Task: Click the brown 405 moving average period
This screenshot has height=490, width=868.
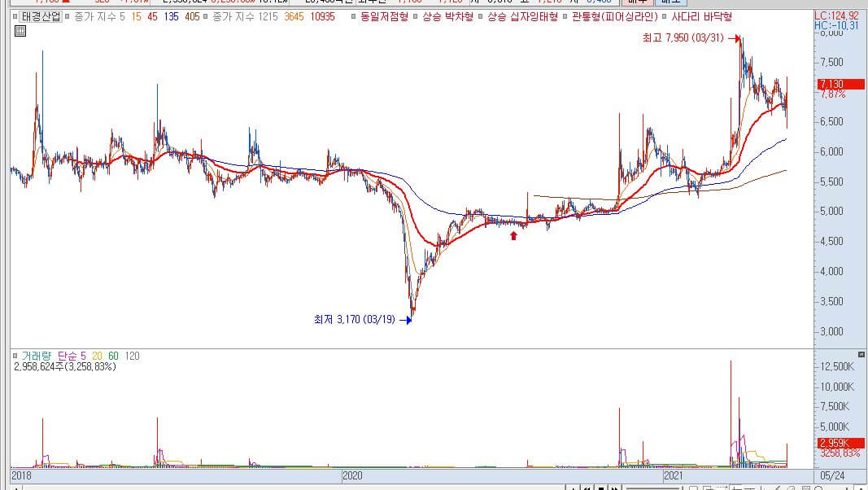Action: coord(192,16)
